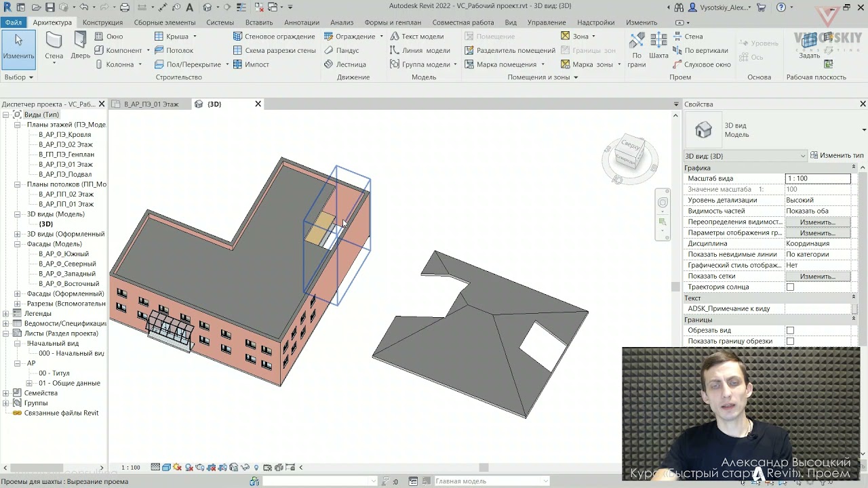This screenshot has height=488, width=868.
Task: Click the Save icon in quick access toolbar
Action: [50, 7]
